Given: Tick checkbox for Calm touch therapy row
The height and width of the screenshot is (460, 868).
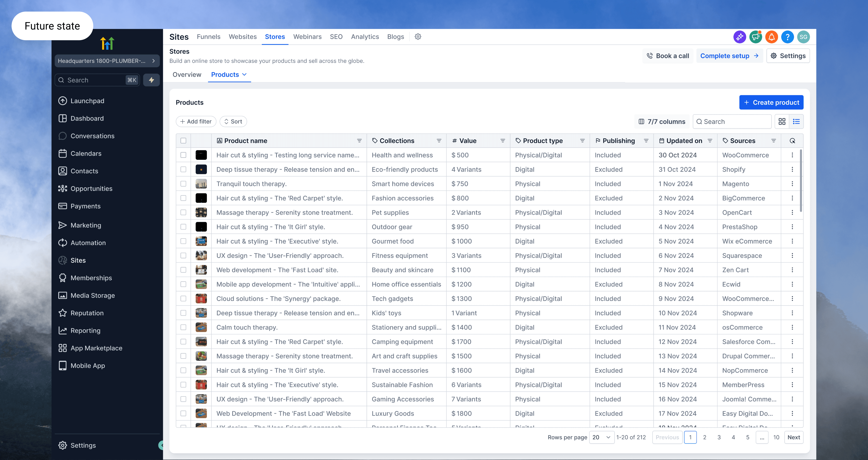Looking at the screenshot, I should click(183, 327).
